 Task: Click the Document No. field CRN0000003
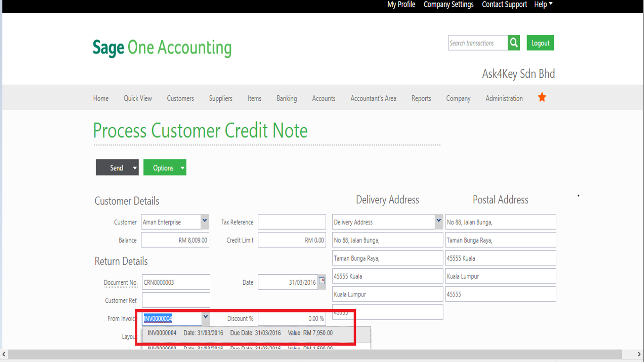coord(176,282)
